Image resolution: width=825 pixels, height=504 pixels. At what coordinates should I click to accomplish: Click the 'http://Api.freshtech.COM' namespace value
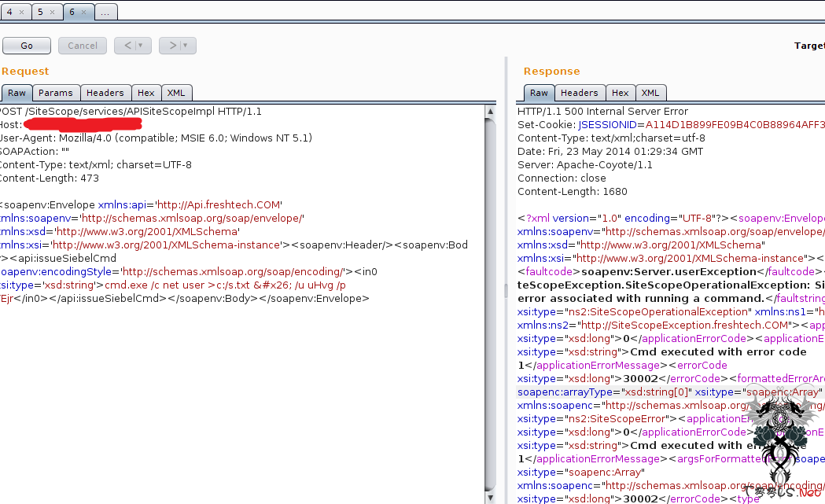219,204
